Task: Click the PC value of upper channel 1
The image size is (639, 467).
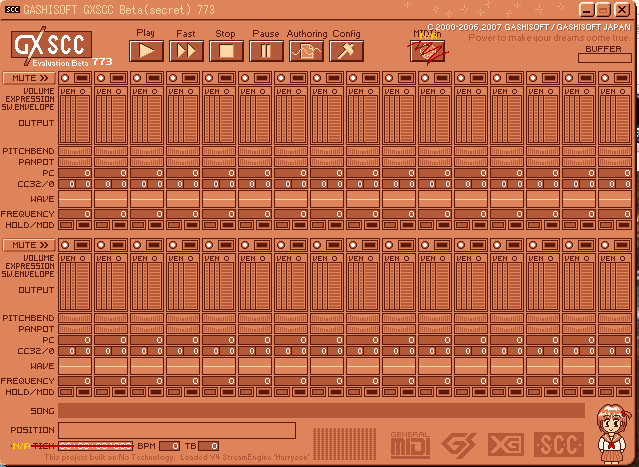Action: pyautogui.click(x=75, y=173)
